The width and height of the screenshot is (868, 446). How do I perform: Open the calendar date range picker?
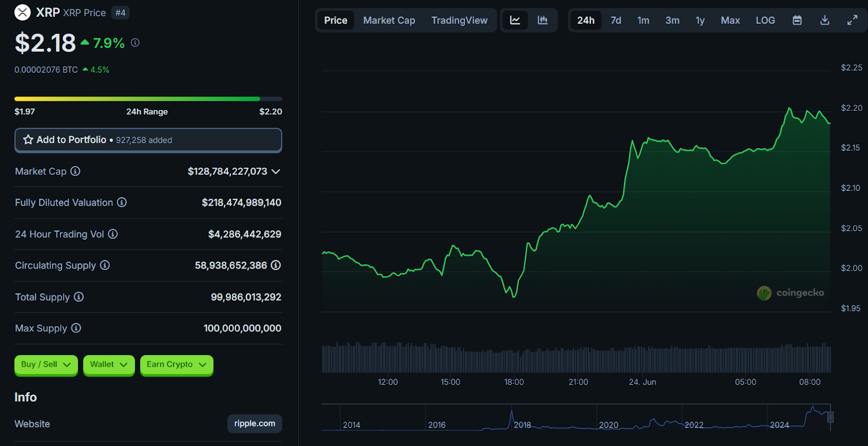pyautogui.click(x=797, y=20)
